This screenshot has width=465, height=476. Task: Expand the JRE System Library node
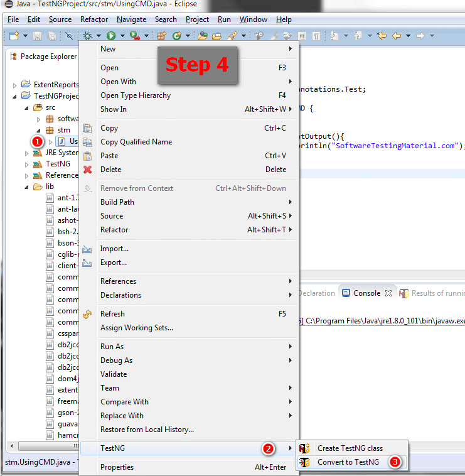point(27,153)
